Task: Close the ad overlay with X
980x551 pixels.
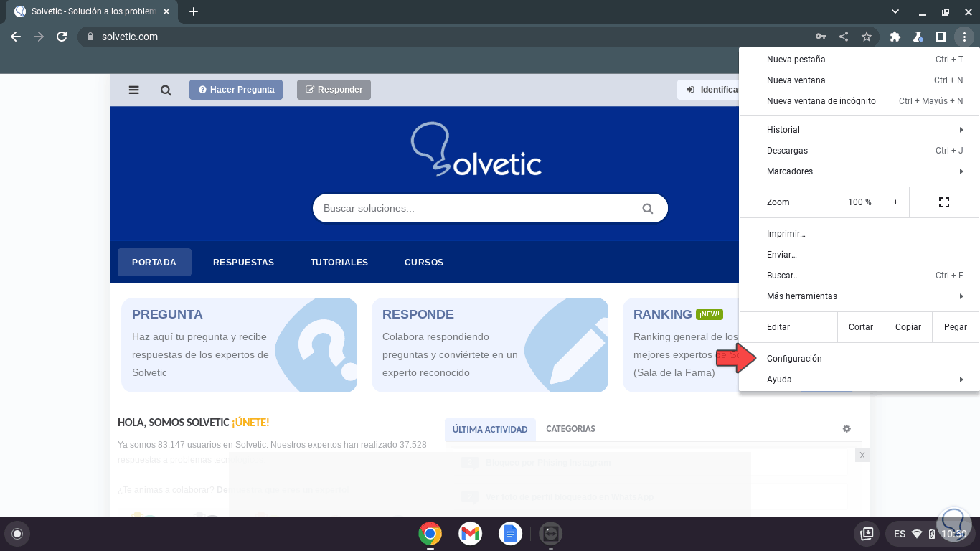Action: (862, 456)
